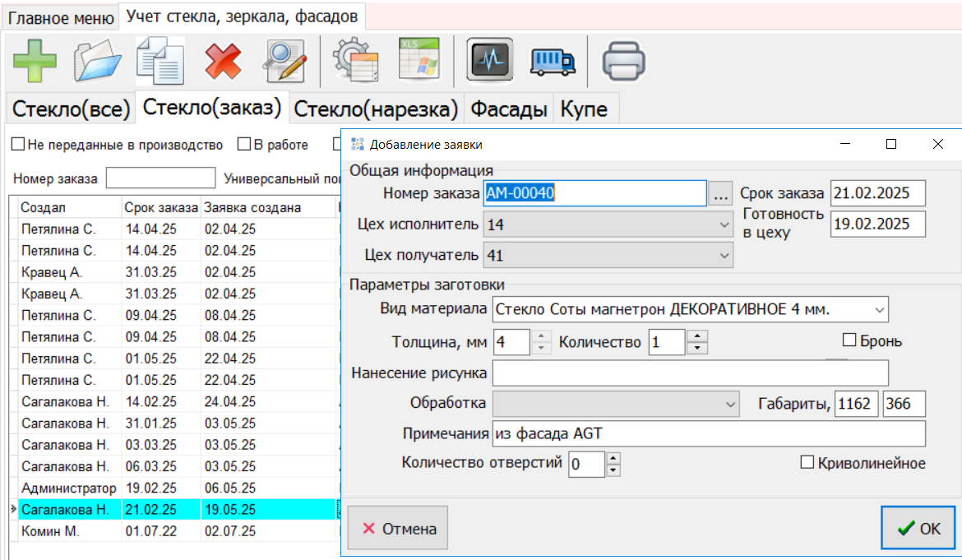The image size is (962, 560).
Task: Switch to the Фасады tab
Action: tap(509, 109)
